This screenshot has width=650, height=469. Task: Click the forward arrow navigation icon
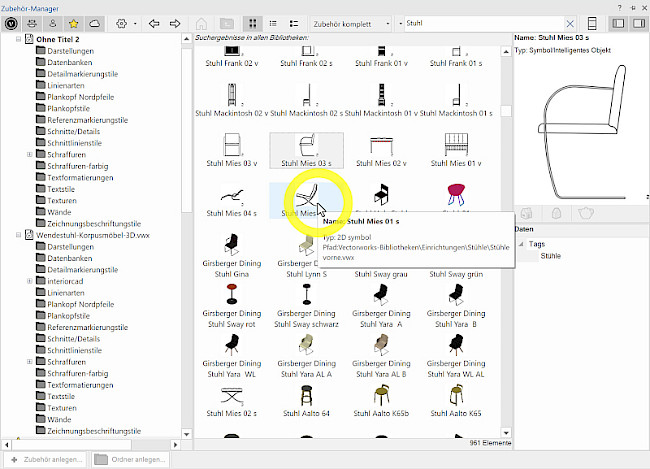176,22
